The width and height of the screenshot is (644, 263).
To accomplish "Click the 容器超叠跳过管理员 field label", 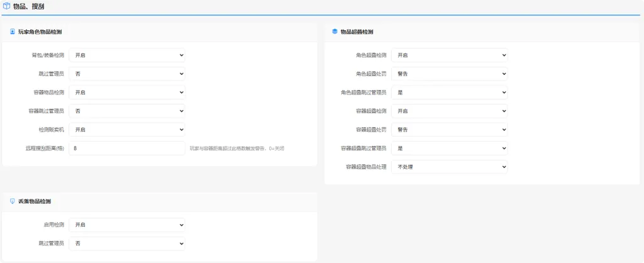I will [364, 148].
